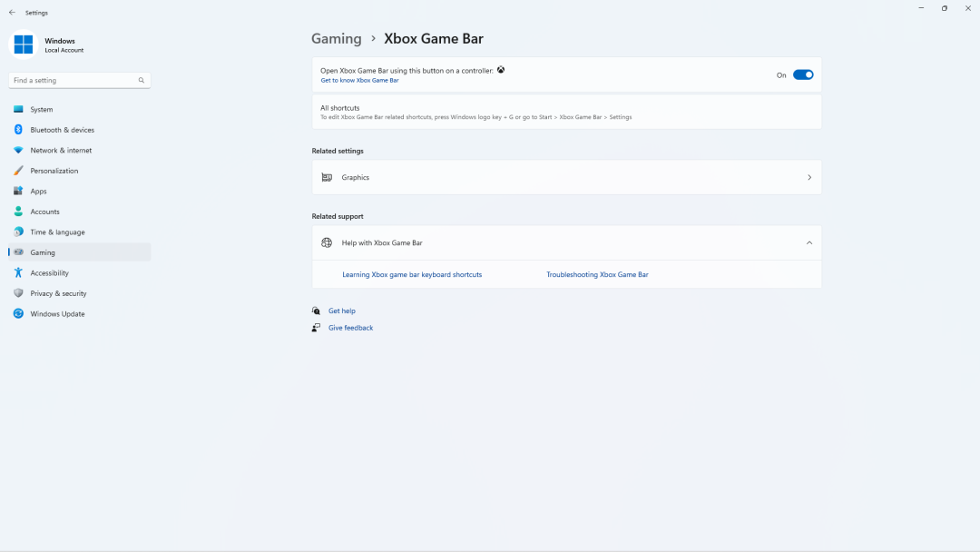Open the Troubleshooting Xbox Game Bar link
This screenshot has height=552, width=980.
pyautogui.click(x=597, y=274)
